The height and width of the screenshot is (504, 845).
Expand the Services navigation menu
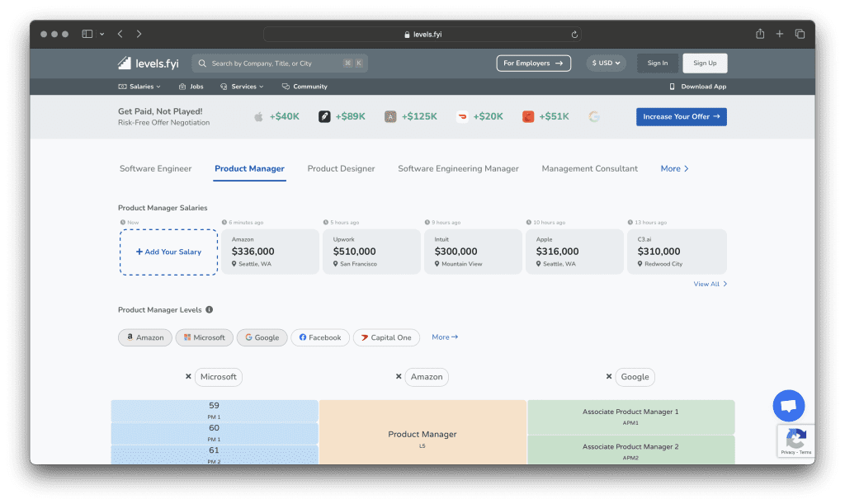(x=242, y=87)
